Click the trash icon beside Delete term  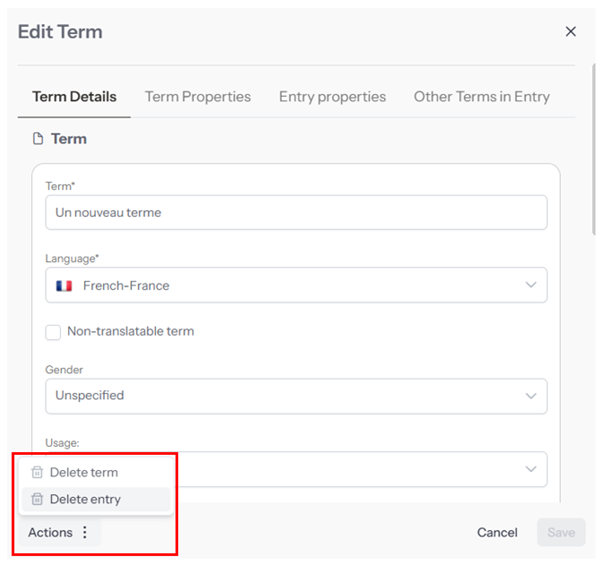coord(37,473)
